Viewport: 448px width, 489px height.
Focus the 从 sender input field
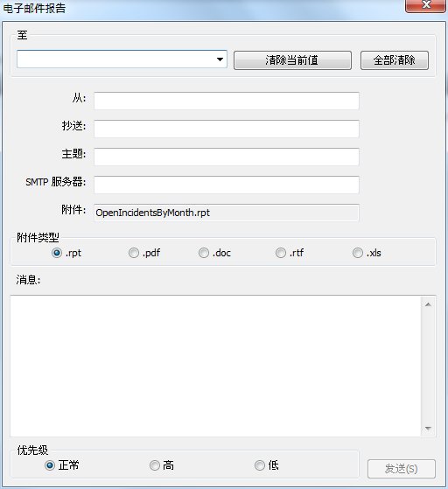(227, 101)
